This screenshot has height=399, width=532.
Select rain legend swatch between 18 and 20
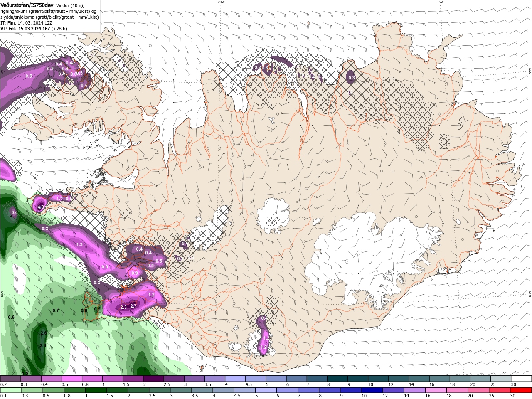(458, 390)
